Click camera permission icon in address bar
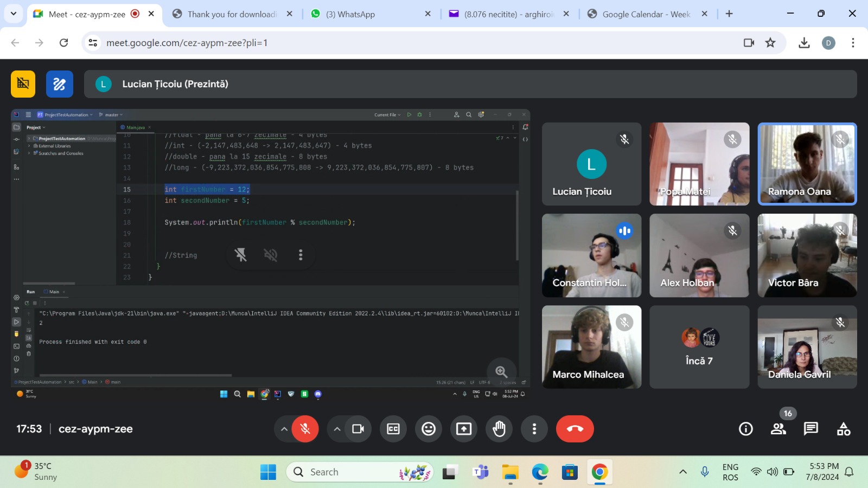Viewport: 868px width, 488px height. coord(749,42)
